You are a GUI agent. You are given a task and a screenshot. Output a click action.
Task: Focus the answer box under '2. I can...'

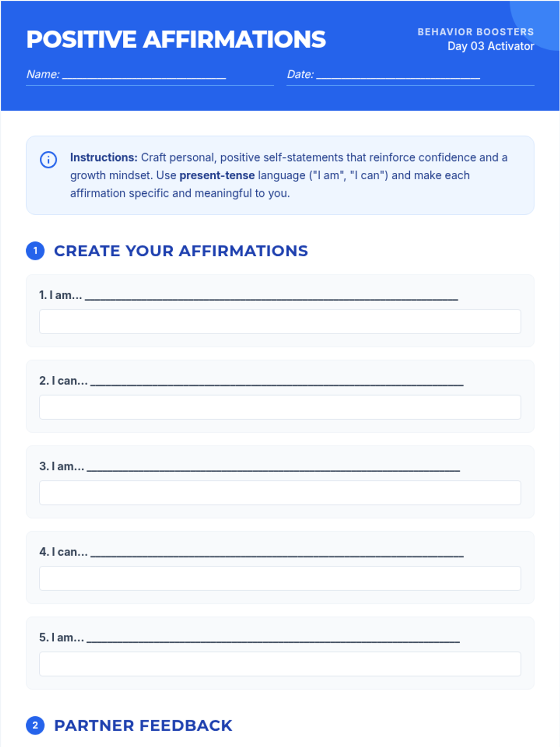[x=280, y=407]
